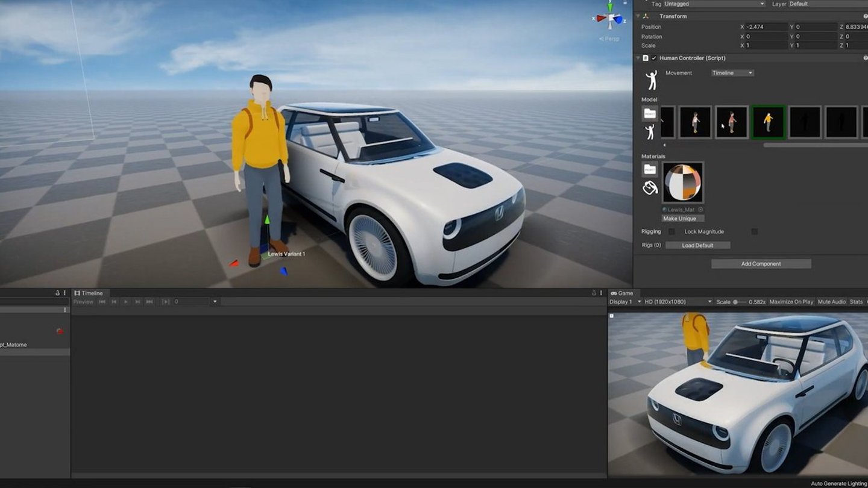The image size is (868, 488).
Task: Select the first pink-shirt model thumbnail
Action: point(695,122)
